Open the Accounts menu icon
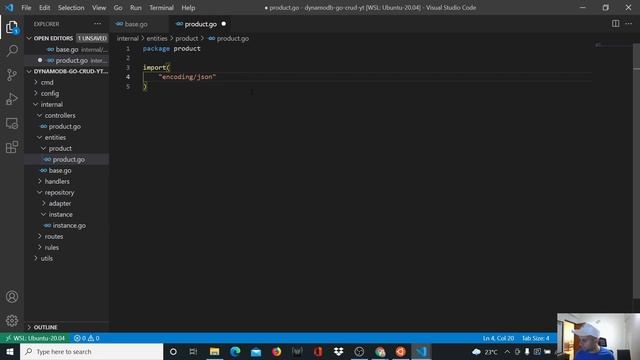The height and width of the screenshot is (360, 640). coord(12,297)
